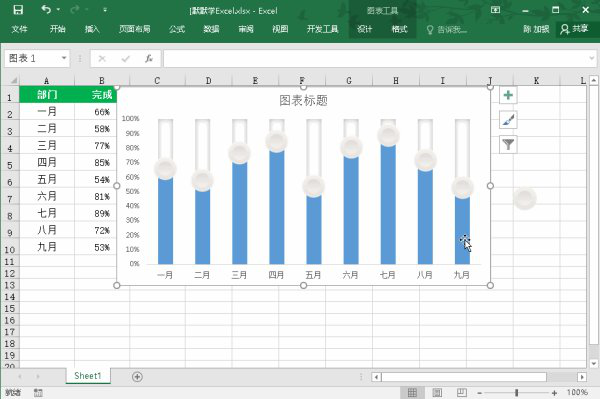This screenshot has height=399, width=600.
Task: Click the Name Box showing 图表 1
Action: coord(33,59)
